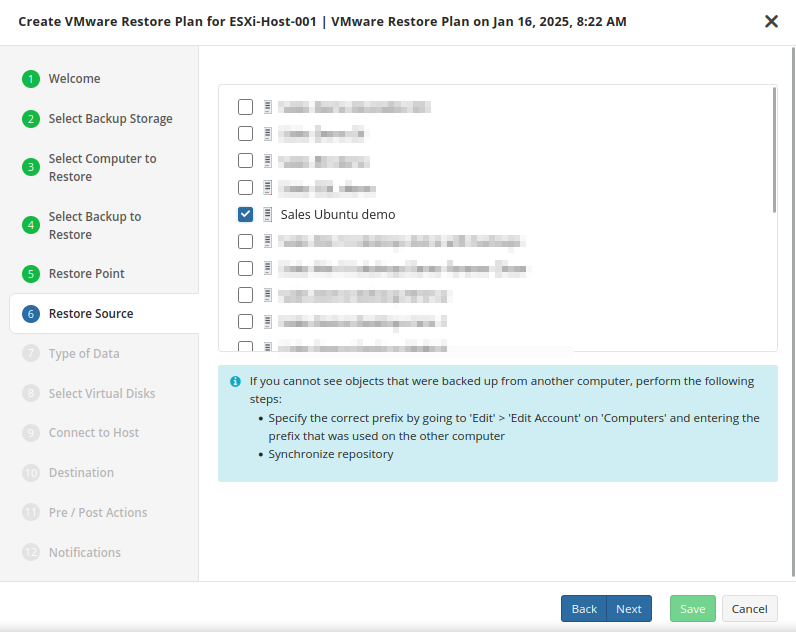
Task: Click the blue step 6 number icon
Action: [31, 314]
